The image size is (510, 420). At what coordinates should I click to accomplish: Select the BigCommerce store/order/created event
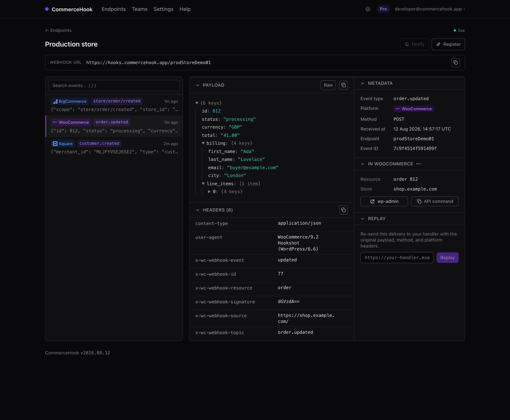pos(114,105)
